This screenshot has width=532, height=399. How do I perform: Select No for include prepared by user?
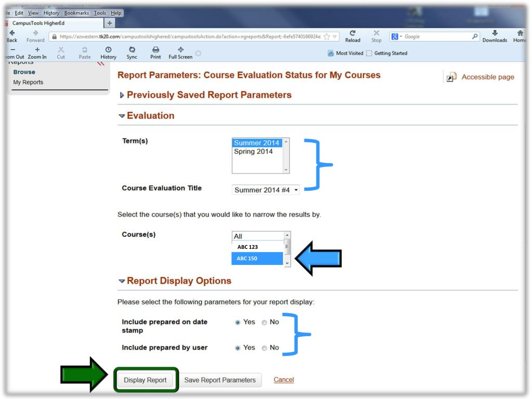tap(264, 348)
